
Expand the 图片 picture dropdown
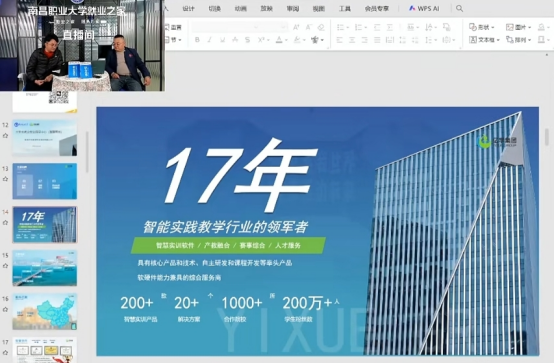518,27
